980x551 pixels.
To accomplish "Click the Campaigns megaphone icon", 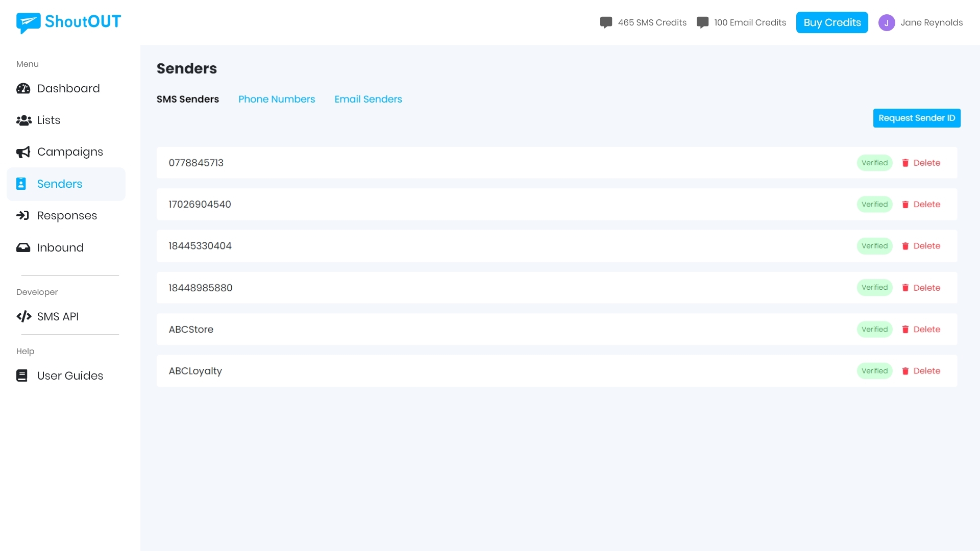I will [x=23, y=152].
